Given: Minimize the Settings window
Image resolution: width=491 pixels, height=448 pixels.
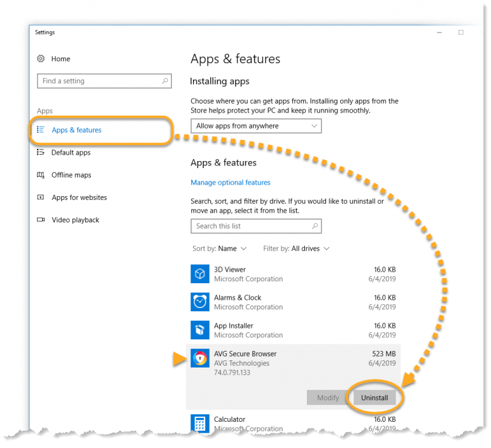Looking at the screenshot, I should tap(440, 32).
